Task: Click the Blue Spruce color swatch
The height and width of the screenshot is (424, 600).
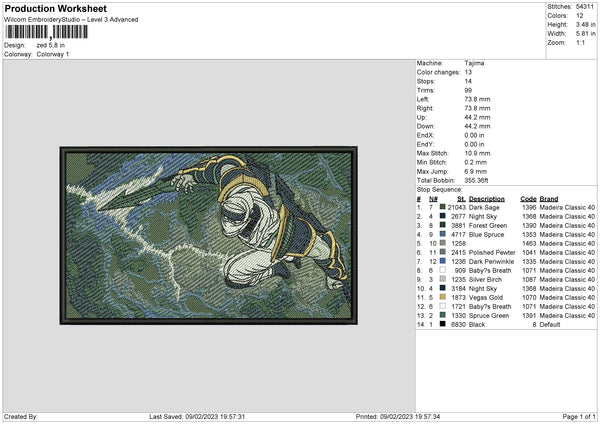Action: pyautogui.click(x=442, y=233)
